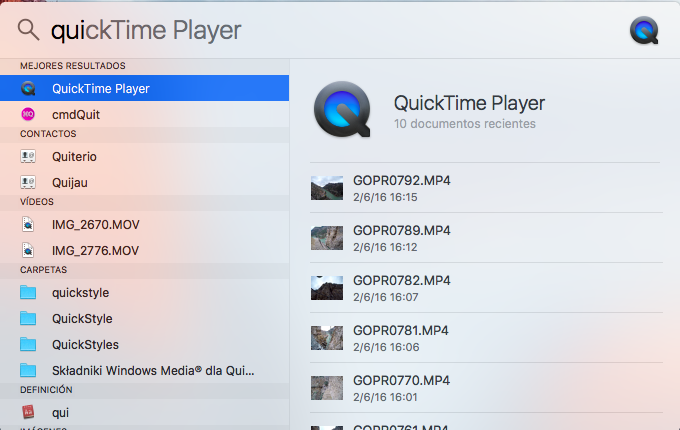Select the IMG_2776.MOV video
680x430 pixels.
click(144, 251)
